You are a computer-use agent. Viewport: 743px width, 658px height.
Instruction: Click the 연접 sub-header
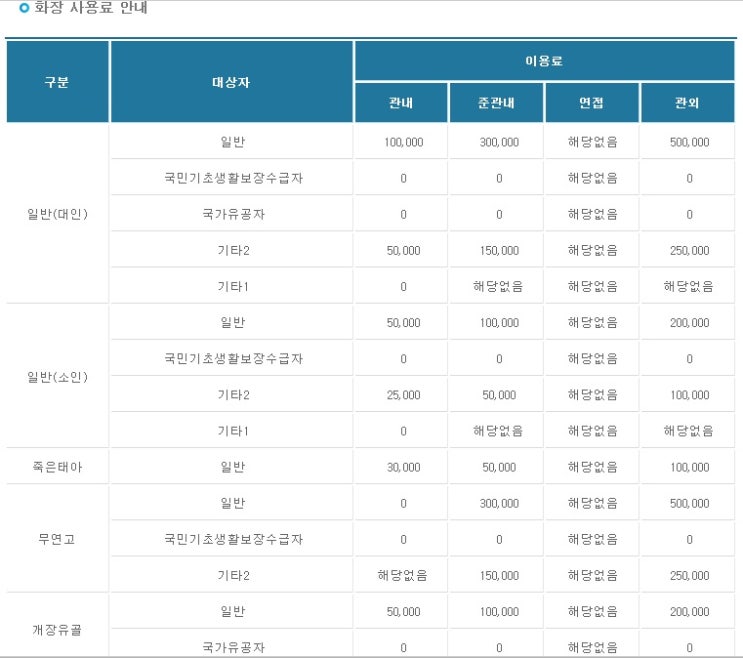(592, 103)
